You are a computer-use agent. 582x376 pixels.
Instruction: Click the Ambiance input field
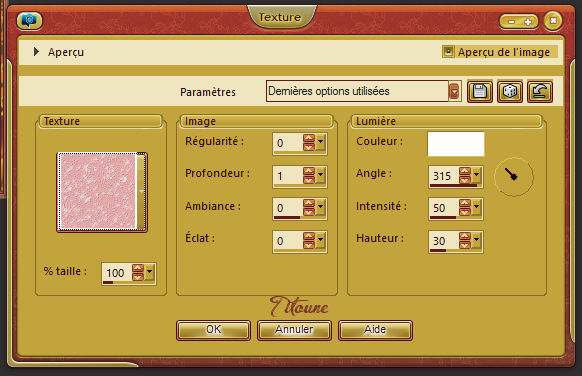(x=288, y=208)
